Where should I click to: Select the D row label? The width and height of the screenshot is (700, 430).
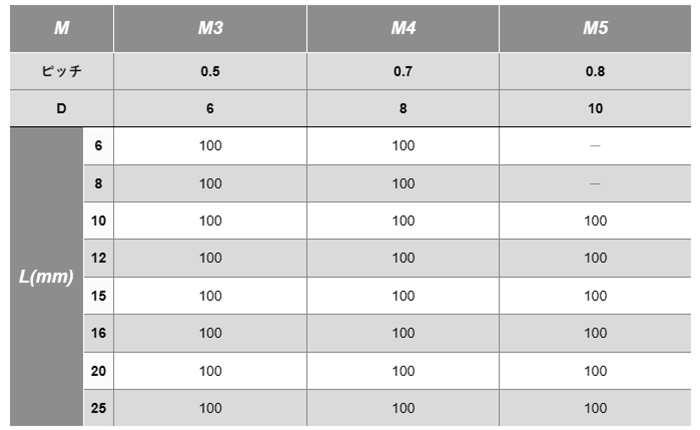[x=62, y=108]
